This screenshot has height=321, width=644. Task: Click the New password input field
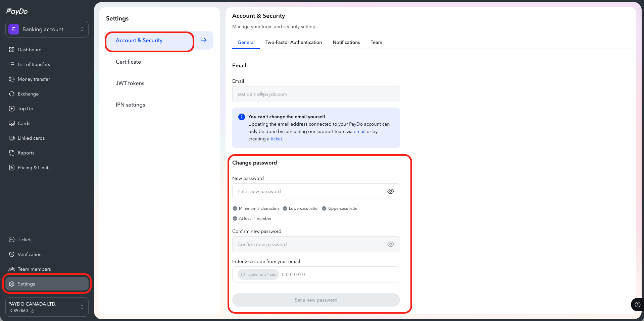coord(316,191)
